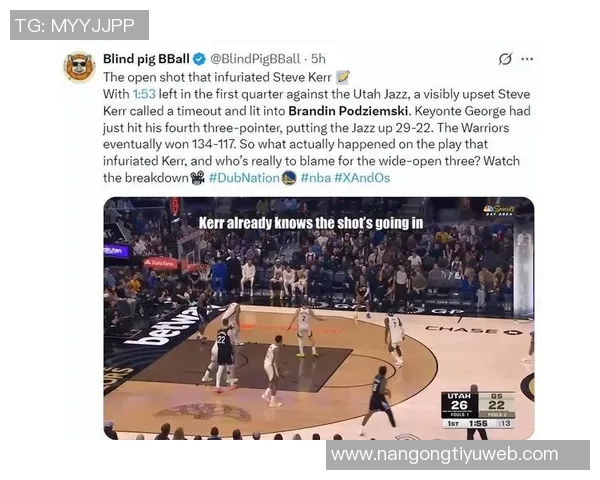The width and height of the screenshot is (600, 480).
Task: Click the UTAH 26 GS 22 scoreboard overlay
Action: click(x=478, y=410)
